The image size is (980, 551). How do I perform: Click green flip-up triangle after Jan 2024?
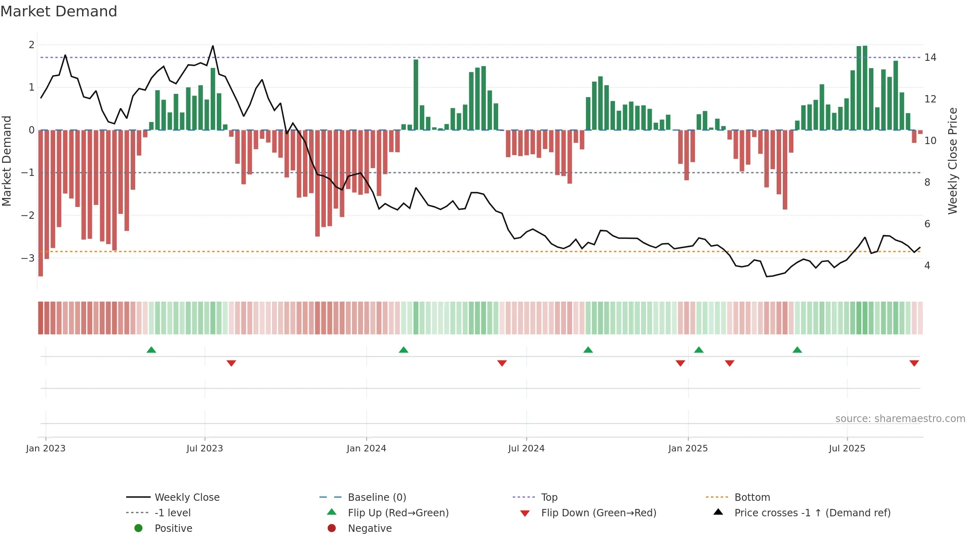coord(403,350)
